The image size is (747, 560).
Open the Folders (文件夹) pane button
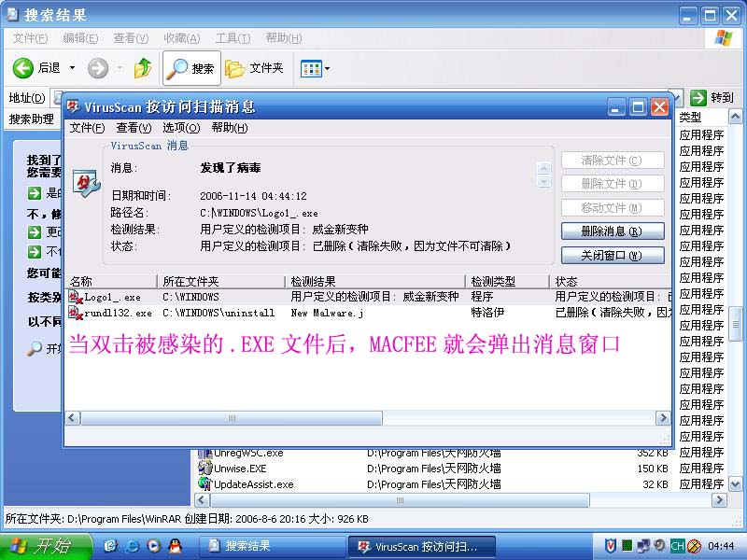click(254, 68)
